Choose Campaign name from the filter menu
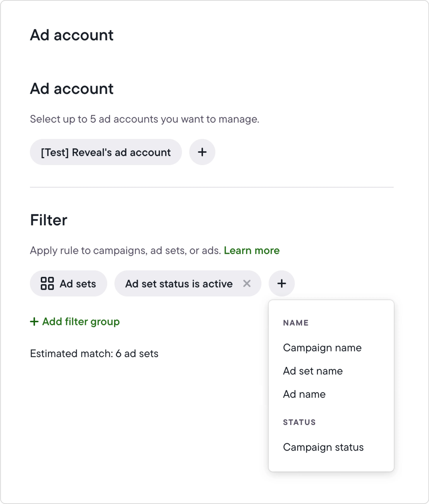429x504 pixels. click(322, 348)
